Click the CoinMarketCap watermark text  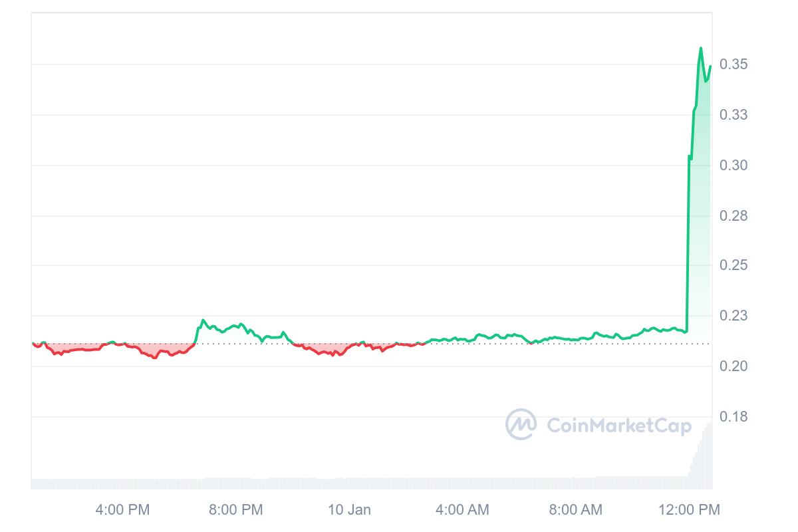click(x=618, y=426)
